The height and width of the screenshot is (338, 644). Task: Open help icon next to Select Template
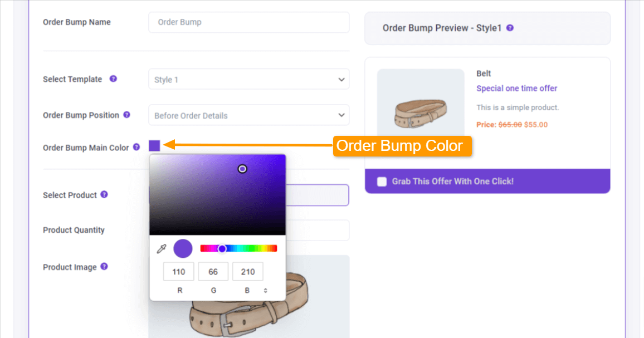[113, 79]
